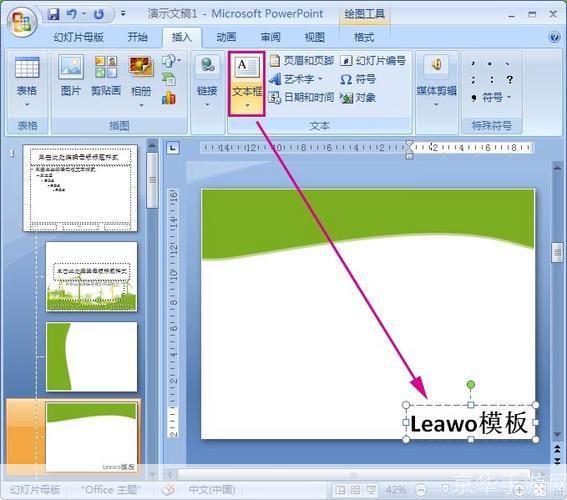
Task: Redo the last action
Action: (99, 14)
